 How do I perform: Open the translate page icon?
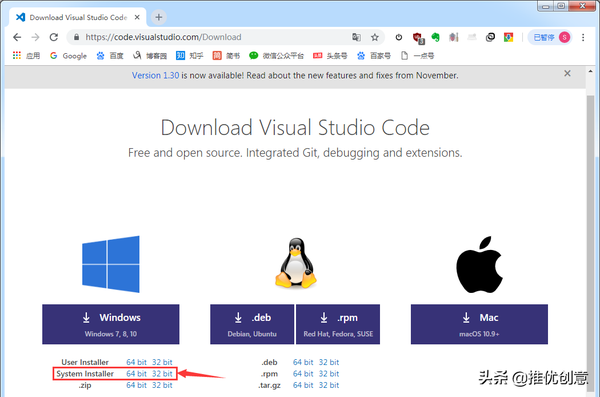click(x=356, y=37)
